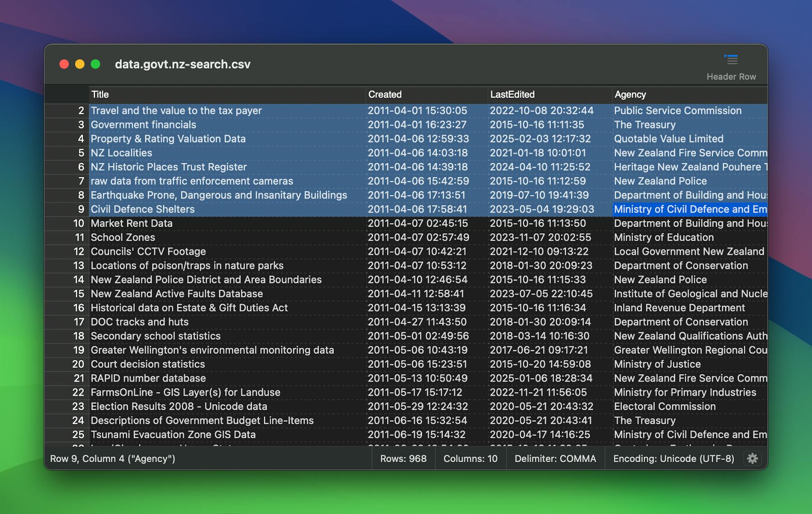Click the red close window button
The height and width of the screenshot is (514, 812).
[64, 64]
